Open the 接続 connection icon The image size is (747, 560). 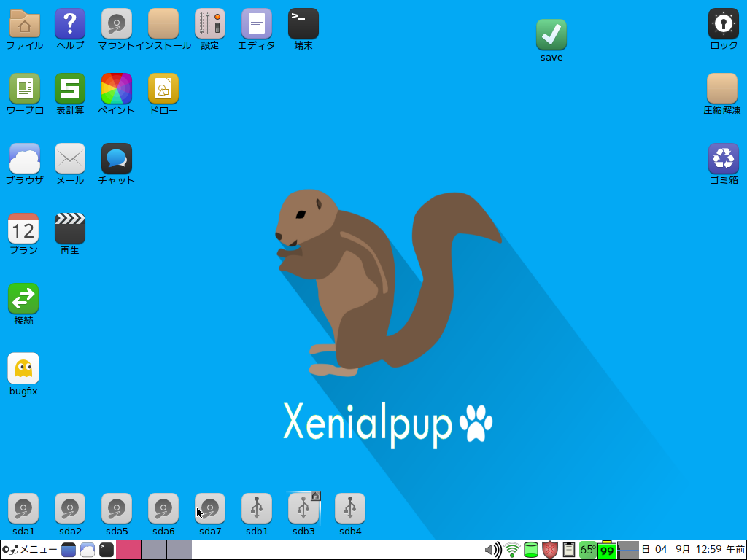click(x=23, y=298)
